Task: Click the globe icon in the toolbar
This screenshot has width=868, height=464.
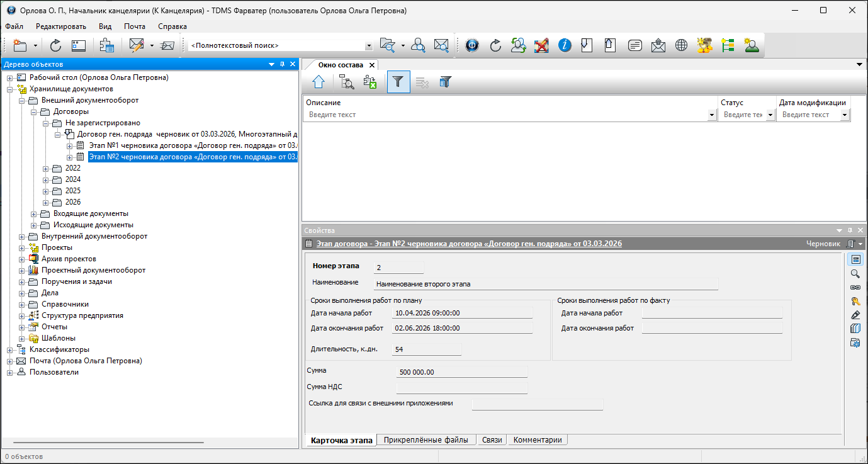Action: pos(681,45)
